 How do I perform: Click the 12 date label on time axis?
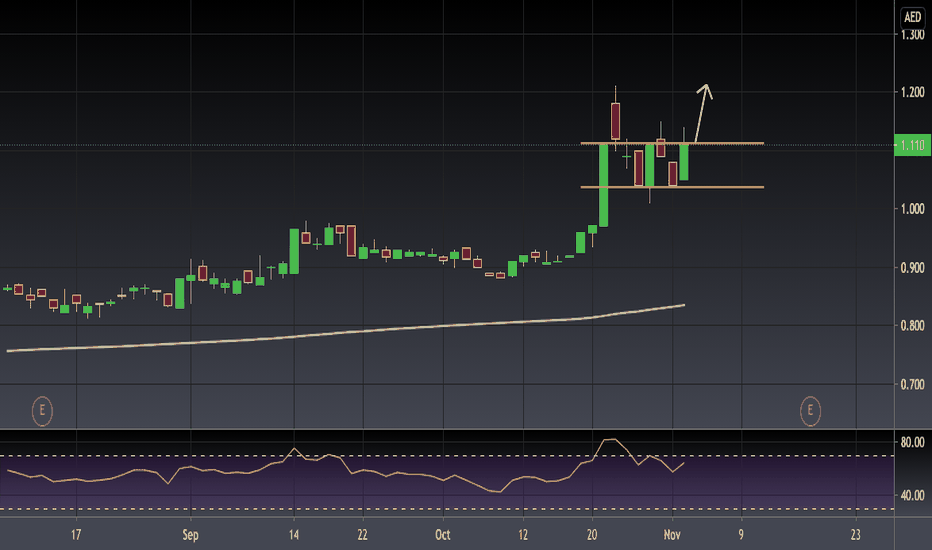[523, 535]
